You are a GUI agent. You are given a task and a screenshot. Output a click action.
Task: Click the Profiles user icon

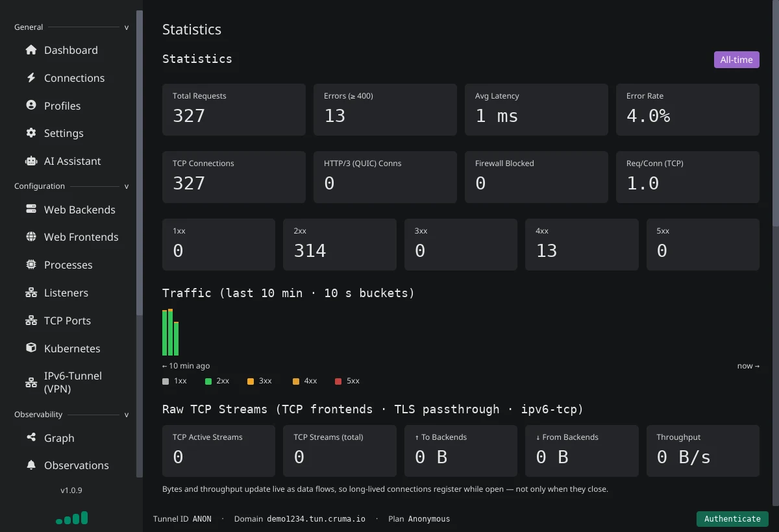tap(31, 105)
